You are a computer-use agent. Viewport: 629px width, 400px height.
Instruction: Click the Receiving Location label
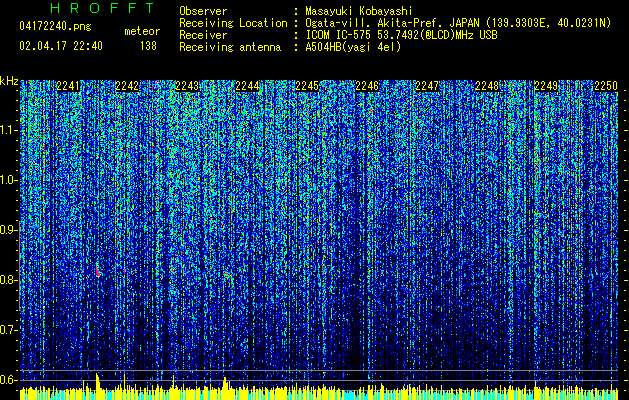click(233, 23)
